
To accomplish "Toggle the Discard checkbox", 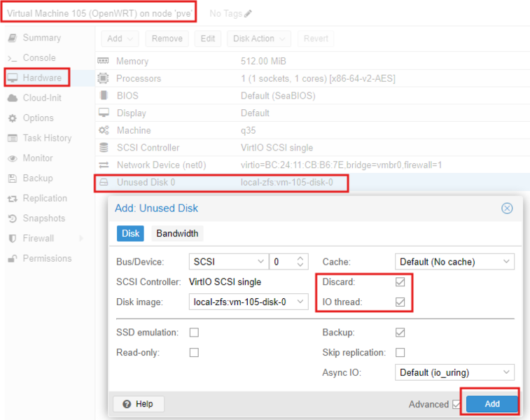I will pyautogui.click(x=400, y=282).
